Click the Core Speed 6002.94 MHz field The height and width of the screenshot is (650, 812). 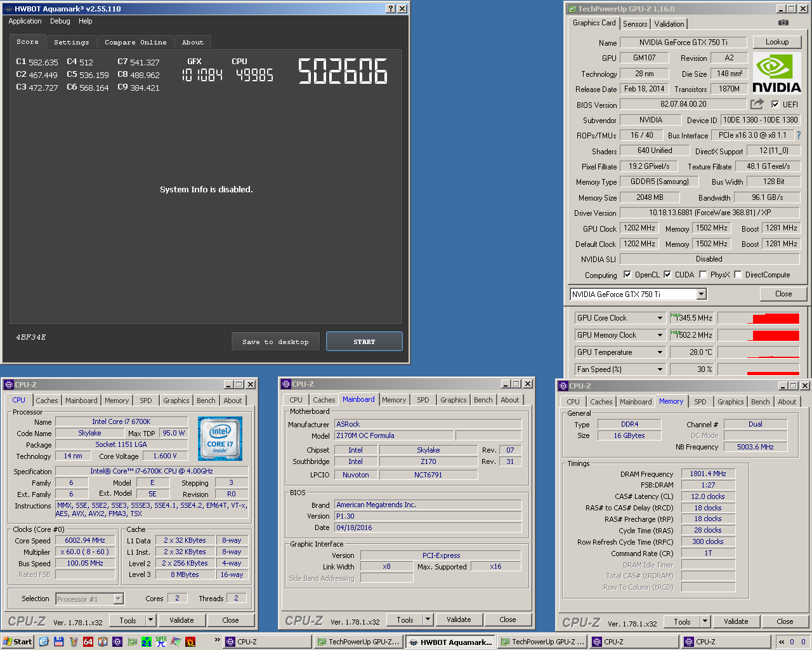85,540
